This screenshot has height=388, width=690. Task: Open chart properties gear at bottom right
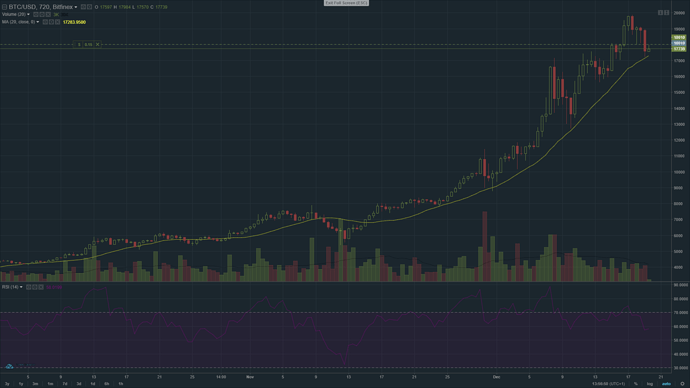683,384
